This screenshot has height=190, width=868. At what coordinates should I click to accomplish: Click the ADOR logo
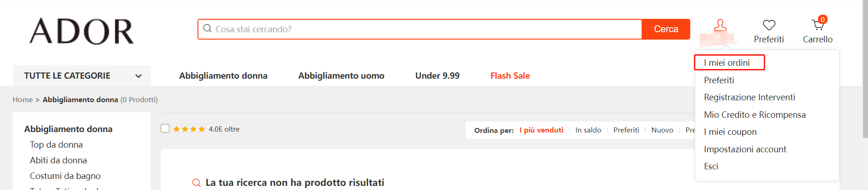click(82, 31)
